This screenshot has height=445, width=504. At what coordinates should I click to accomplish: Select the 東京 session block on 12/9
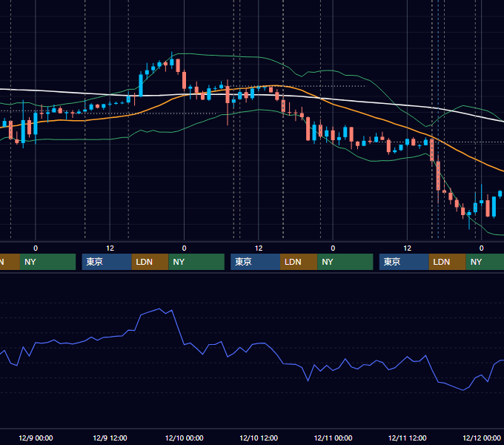(x=107, y=262)
